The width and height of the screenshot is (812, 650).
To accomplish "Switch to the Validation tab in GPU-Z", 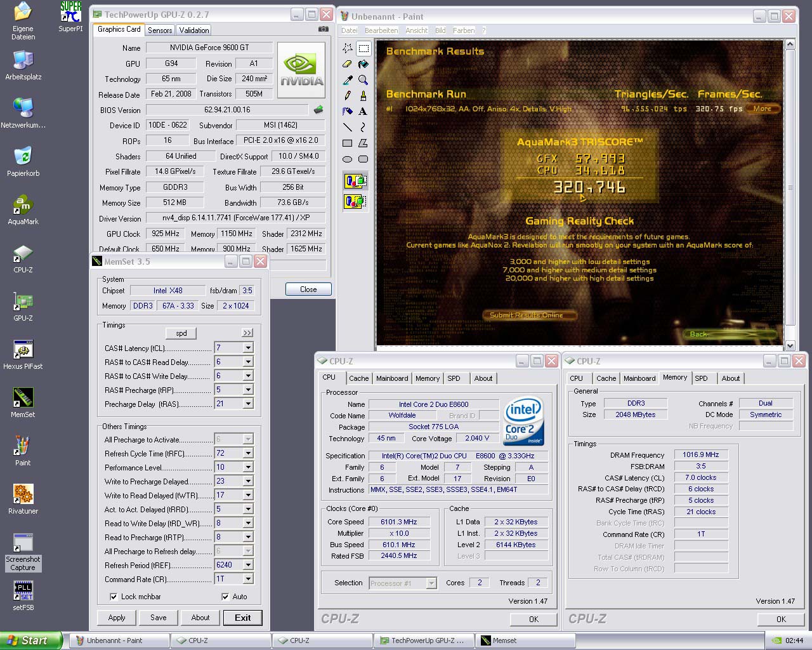I will tap(194, 30).
